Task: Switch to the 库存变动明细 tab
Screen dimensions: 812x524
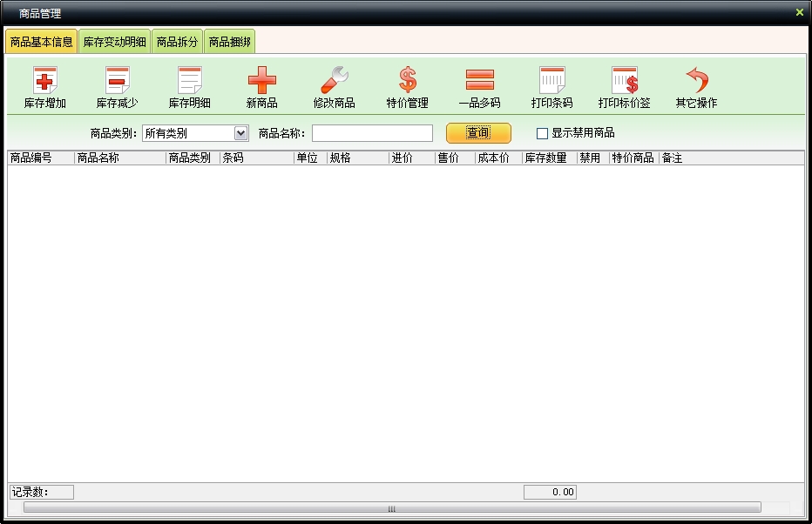Action: pos(114,42)
